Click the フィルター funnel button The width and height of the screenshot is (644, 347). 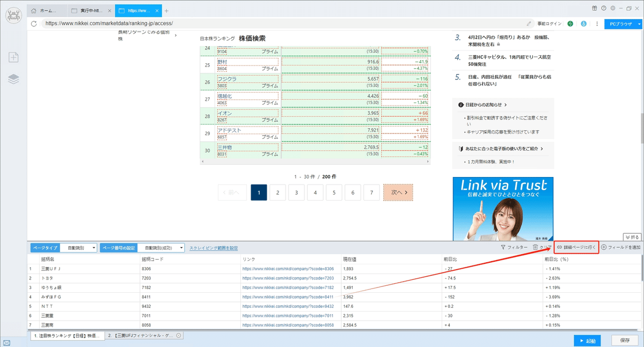[x=514, y=248]
